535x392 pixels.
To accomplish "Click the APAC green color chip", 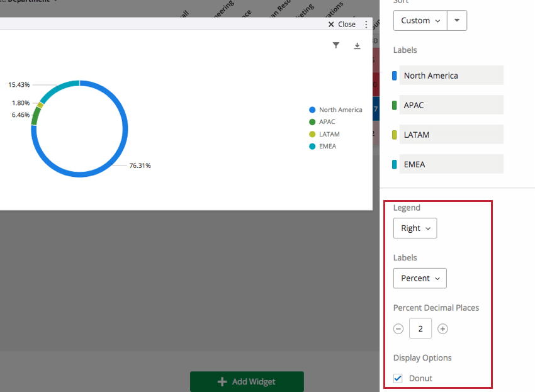I will tap(395, 104).
